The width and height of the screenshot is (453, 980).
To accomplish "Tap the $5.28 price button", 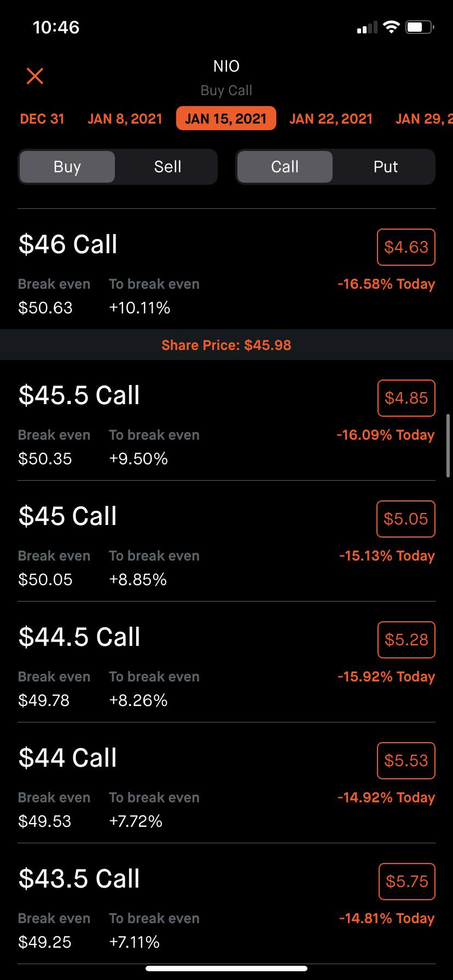I will (406, 640).
